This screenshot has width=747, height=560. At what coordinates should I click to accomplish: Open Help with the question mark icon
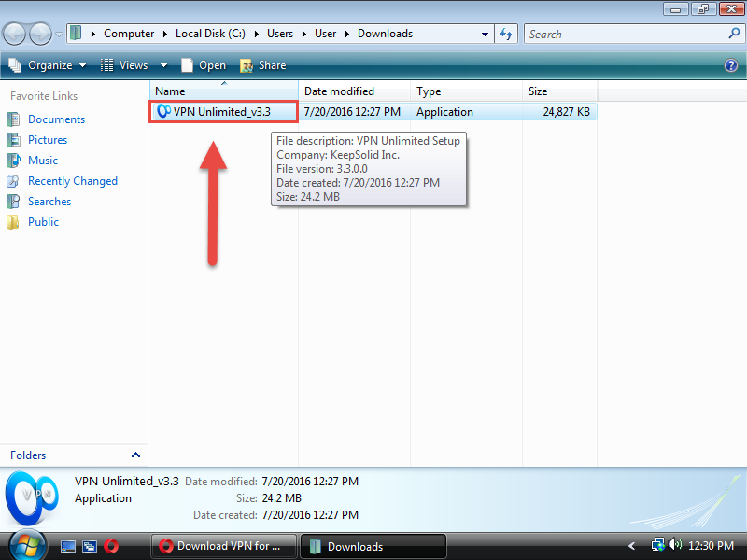731,65
